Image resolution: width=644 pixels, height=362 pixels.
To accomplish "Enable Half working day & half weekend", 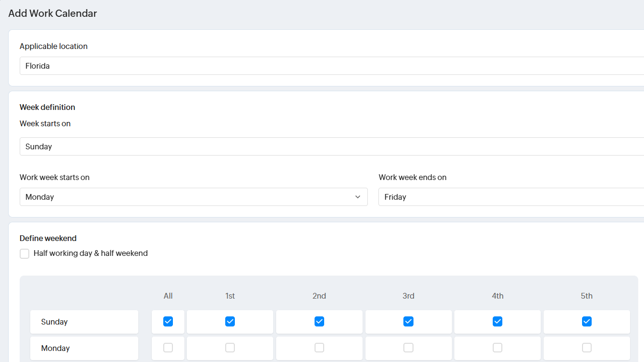I will point(24,253).
